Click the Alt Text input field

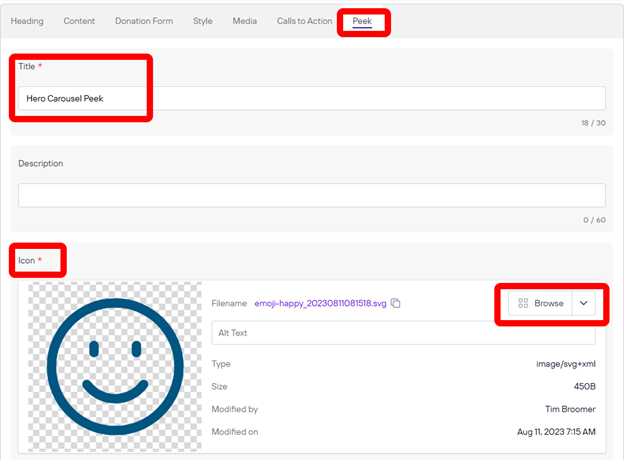click(403, 333)
